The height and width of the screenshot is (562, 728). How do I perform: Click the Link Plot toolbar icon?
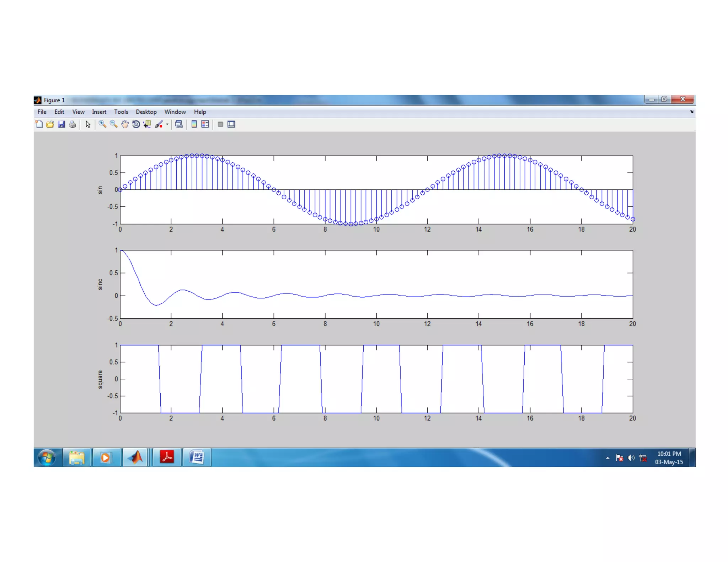(x=179, y=124)
